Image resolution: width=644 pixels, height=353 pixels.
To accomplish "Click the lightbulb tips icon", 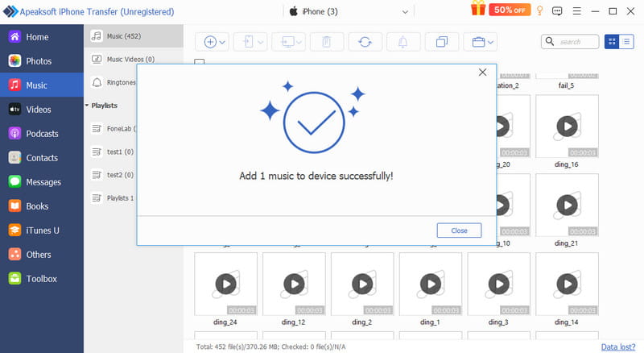I will click(539, 10).
